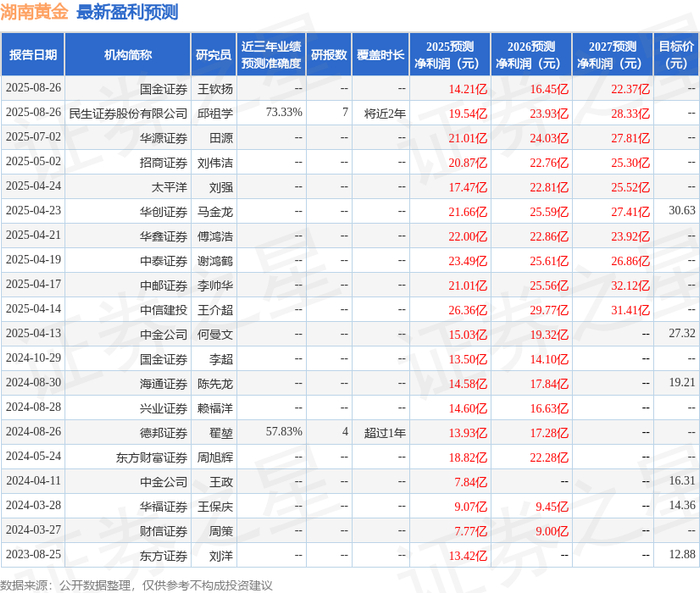700x593 pixels.
Task: Select analyst name 何曼文
Action: tap(215, 334)
